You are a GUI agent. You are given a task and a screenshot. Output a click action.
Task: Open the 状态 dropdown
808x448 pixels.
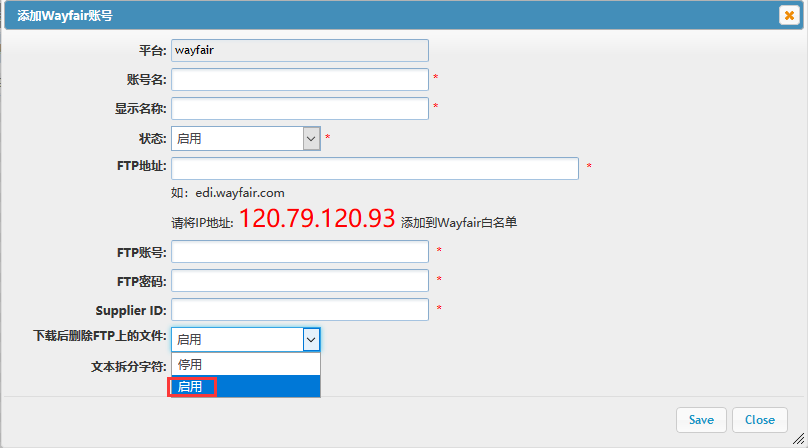[x=245, y=138]
